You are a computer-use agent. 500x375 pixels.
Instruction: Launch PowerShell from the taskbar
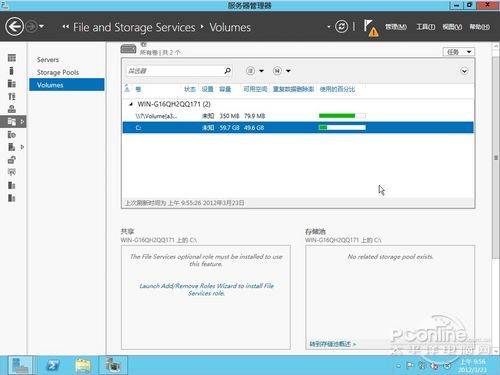[52, 365]
